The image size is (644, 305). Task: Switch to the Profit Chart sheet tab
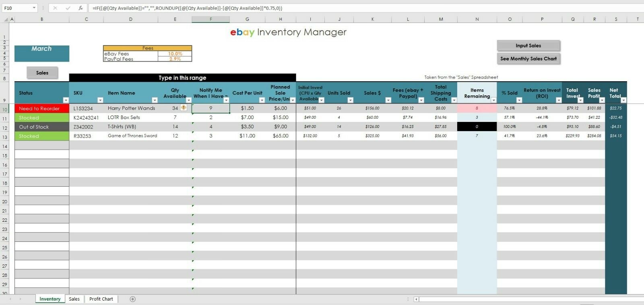pyautogui.click(x=101, y=299)
